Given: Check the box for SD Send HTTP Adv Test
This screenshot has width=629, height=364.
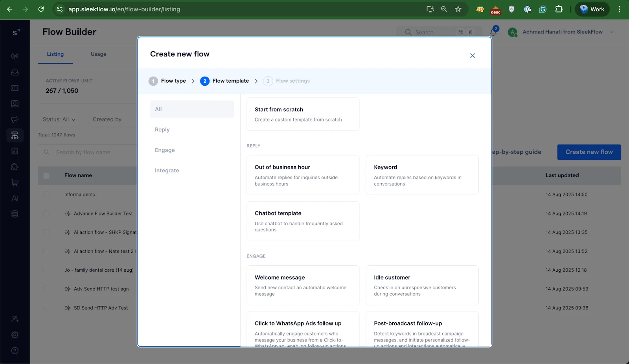Looking at the screenshot, I should coord(46,308).
